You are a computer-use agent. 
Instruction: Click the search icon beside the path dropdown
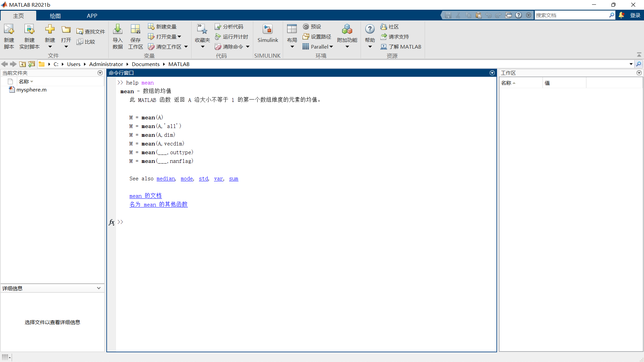[x=639, y=64]
